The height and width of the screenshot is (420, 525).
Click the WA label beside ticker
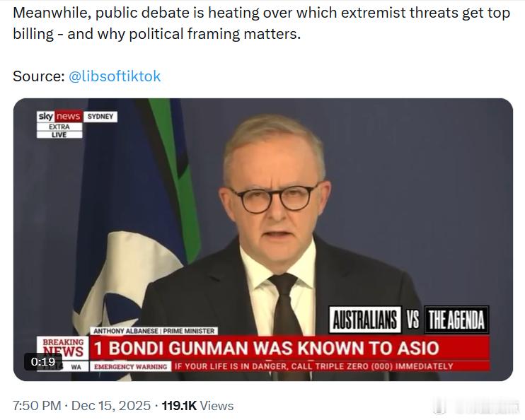(x=76, y=367)
